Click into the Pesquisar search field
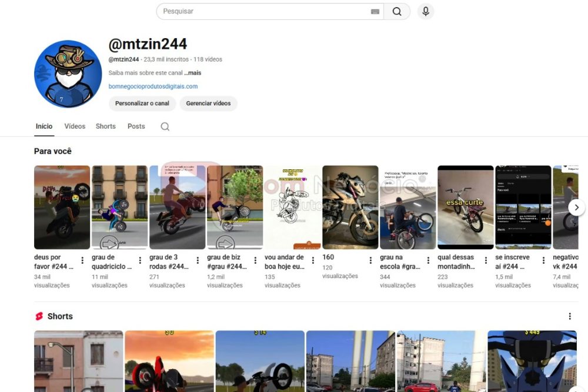588x392 pixels. coord(265,12)
